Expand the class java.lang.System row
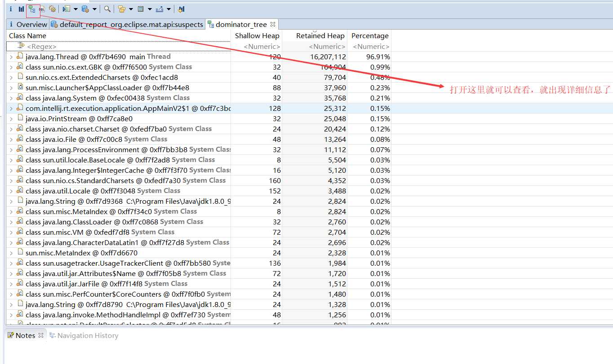This screenshot has width=613, height=364. (11, 98)
